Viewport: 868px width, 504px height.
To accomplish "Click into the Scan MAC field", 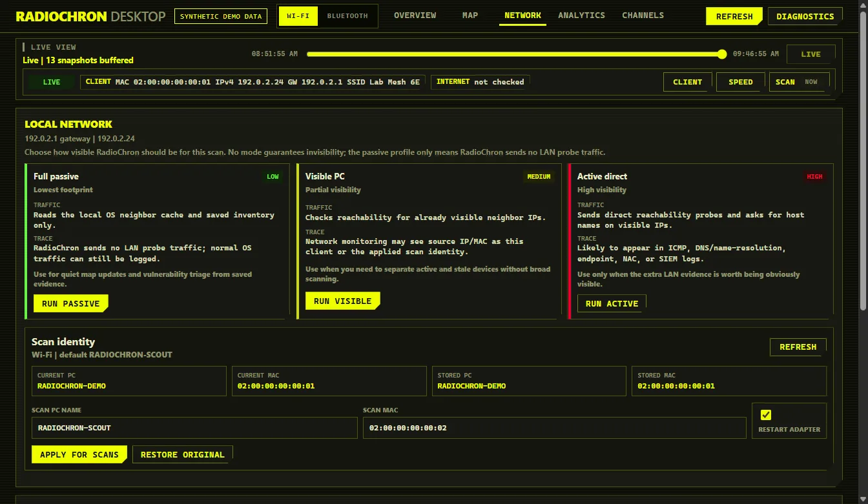I will 554,428.
